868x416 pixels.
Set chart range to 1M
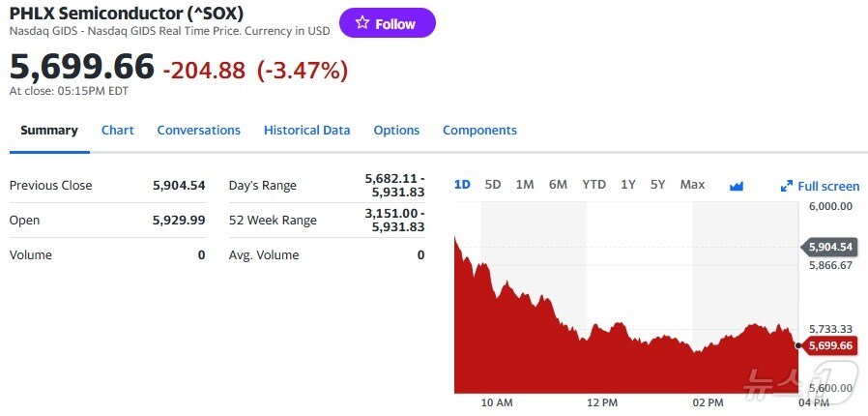(x=525, y=185)
